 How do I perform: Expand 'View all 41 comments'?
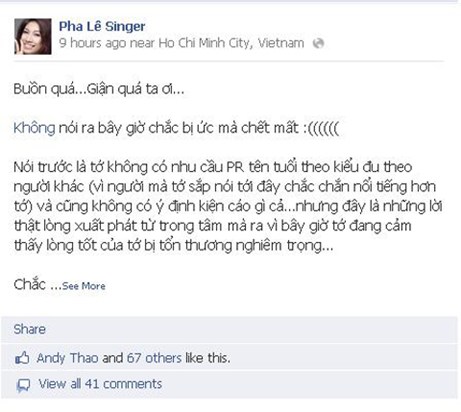point(100,384)
